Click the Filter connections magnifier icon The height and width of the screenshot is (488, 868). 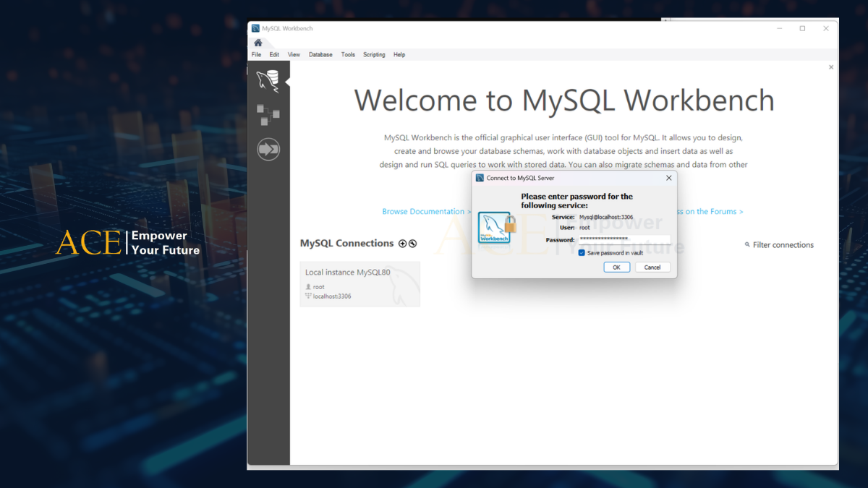748,244
